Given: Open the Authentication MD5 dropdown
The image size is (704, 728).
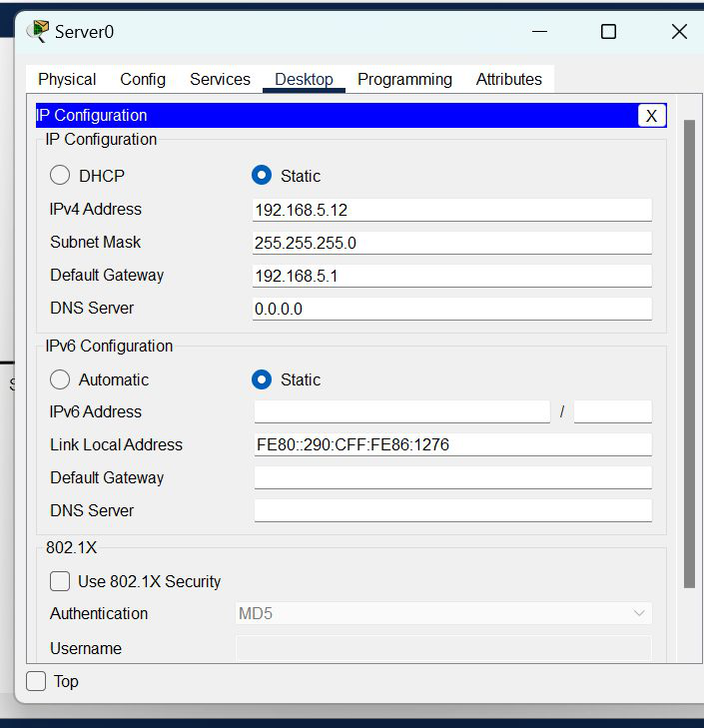Looking at the screenshot, I should [x=443, y=613].
